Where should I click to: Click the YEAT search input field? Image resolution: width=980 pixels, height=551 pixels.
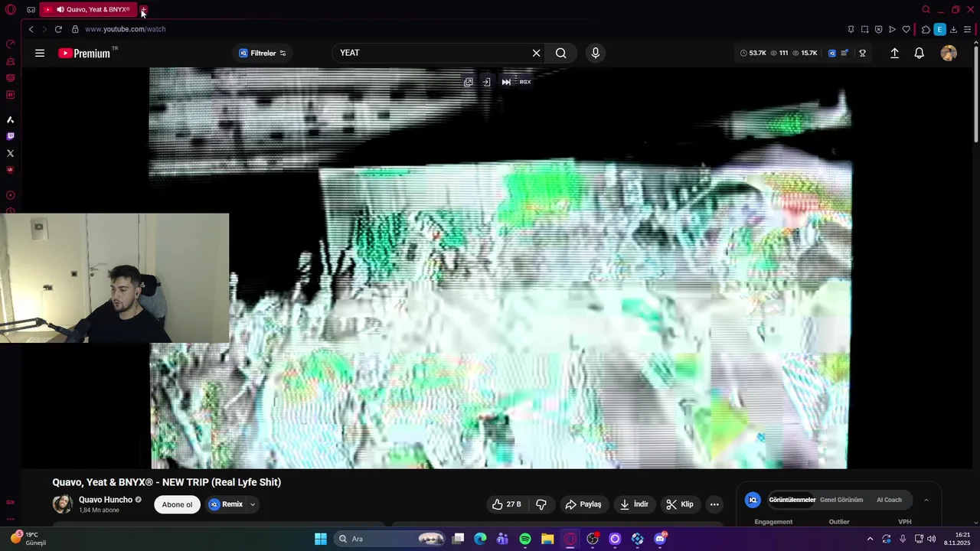[433, 53]
